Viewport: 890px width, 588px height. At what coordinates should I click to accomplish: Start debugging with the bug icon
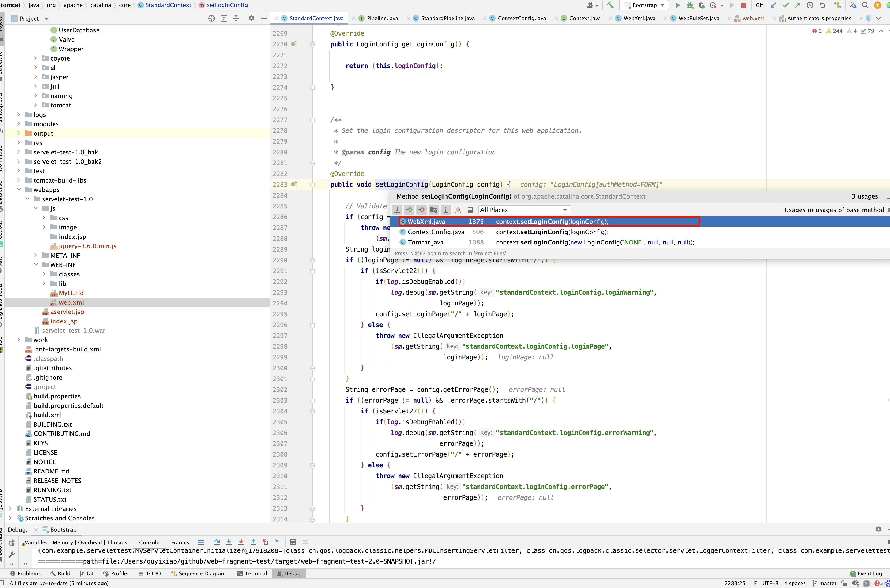tap(690, 5)
